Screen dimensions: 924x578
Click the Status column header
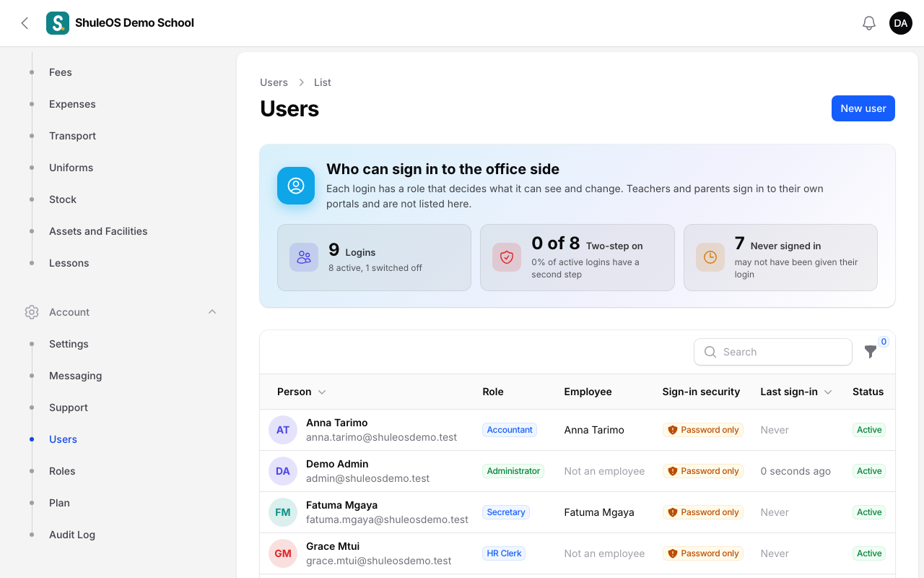tap(868, 392)
